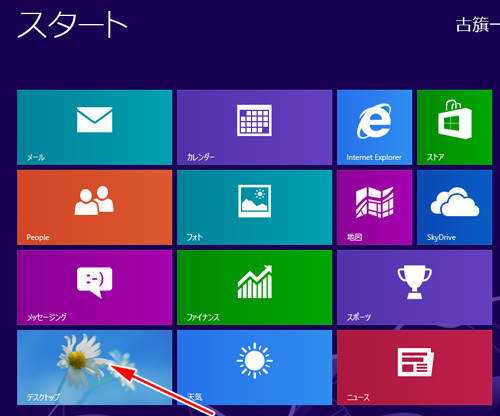Open the Maps (地図) tile
Screen dimensions: 500x416
(374, 207)
